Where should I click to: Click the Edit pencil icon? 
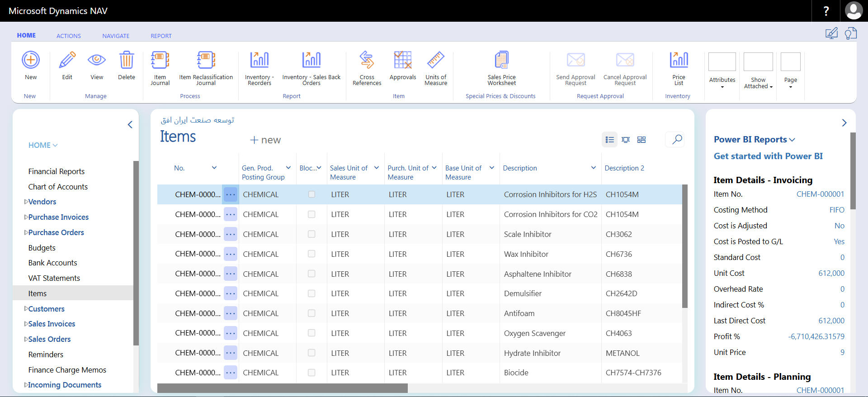point(67,60)
